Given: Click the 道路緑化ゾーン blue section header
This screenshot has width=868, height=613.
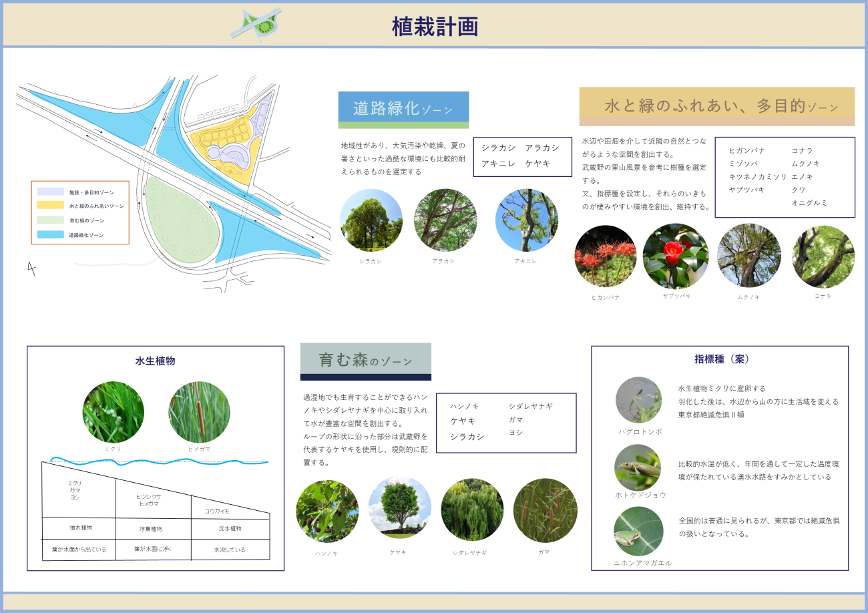Looking at the screenshot, I should pyautogui.click(x=403, y=108).
